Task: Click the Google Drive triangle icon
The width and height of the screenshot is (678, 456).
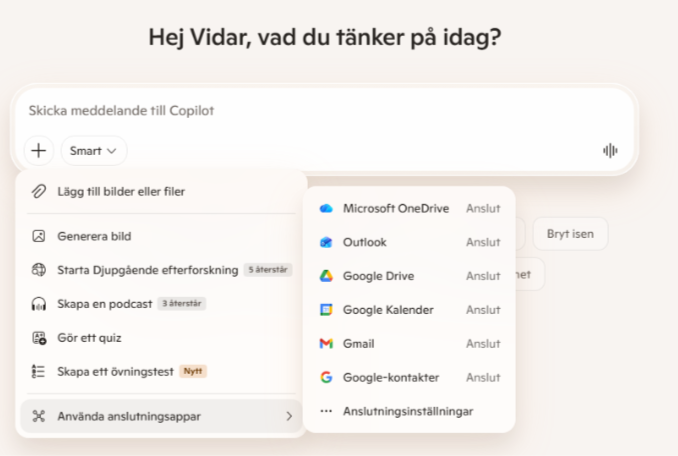Action: click(326, 276)
